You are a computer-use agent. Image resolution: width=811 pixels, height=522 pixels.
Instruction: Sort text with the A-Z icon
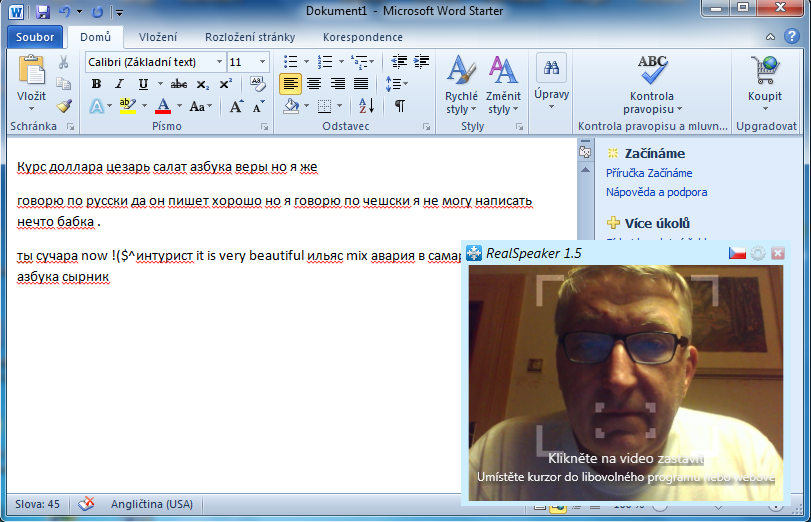[366, 106]
